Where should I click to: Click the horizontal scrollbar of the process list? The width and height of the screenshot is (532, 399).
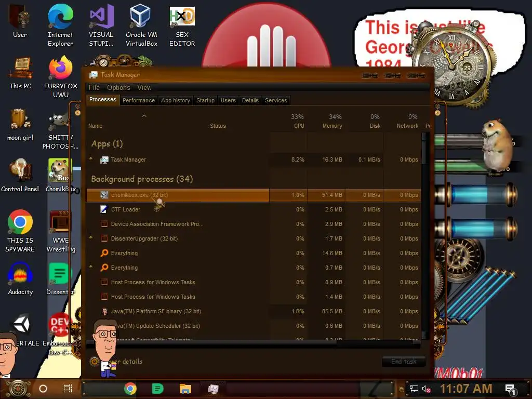click(211, 343)
